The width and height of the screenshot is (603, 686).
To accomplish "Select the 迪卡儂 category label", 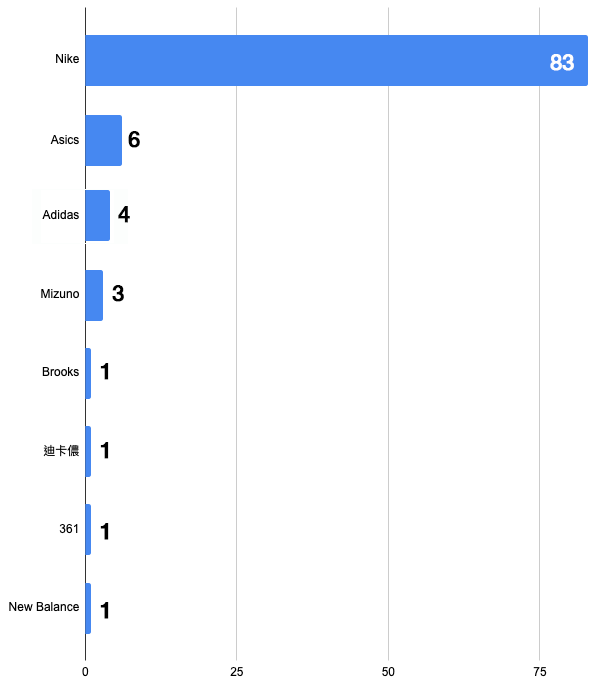I will [61, 451].
